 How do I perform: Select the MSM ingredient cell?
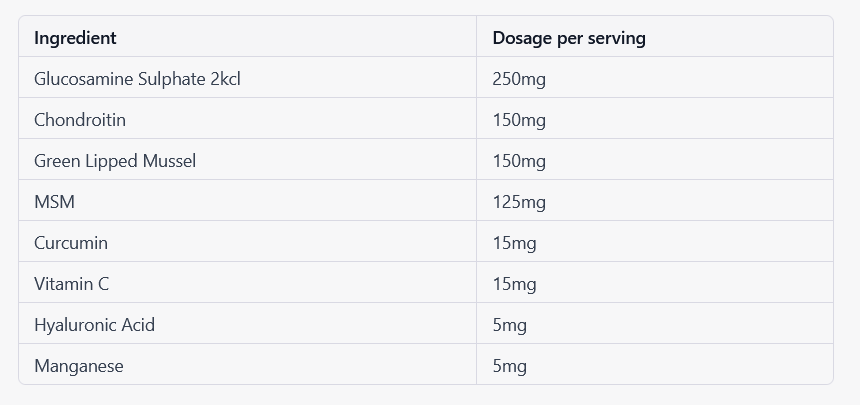pyautogui.click(x=247, y=200)
